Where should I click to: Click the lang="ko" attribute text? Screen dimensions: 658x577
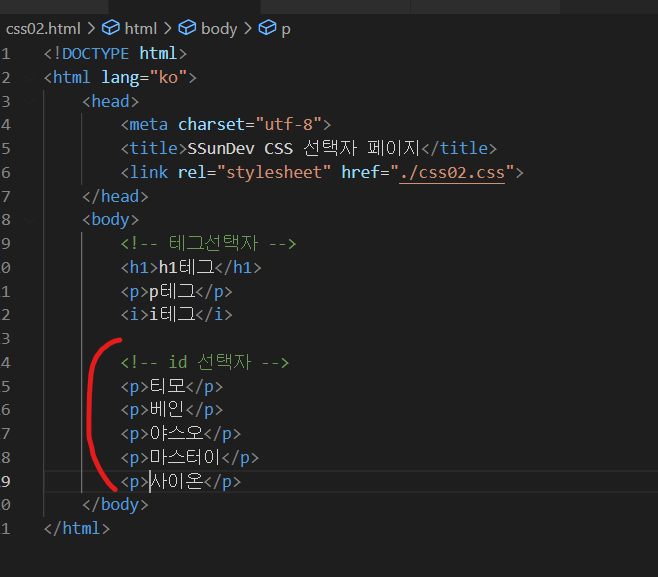tap(144, 78)
